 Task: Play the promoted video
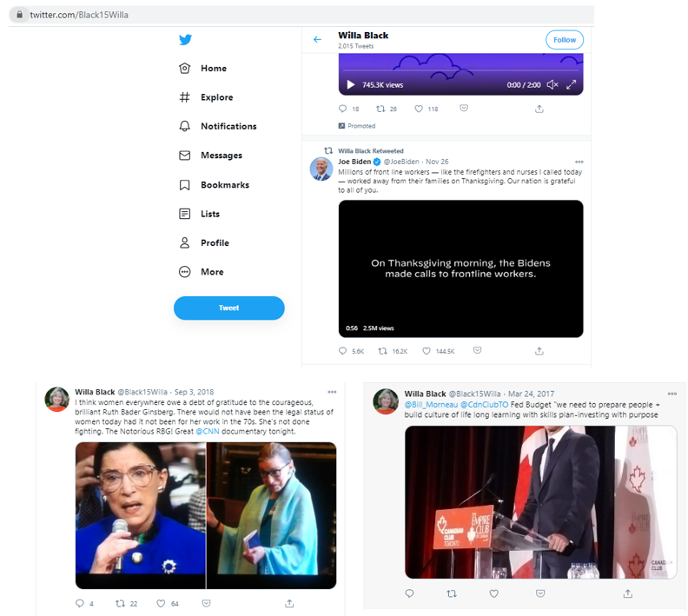click(351, 84)
